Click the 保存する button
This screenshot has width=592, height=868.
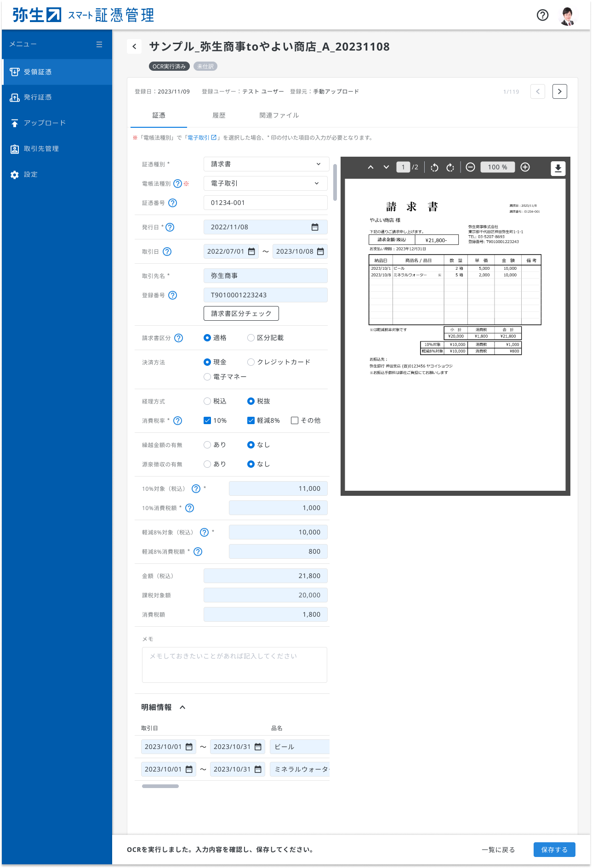tap(554, 850)
